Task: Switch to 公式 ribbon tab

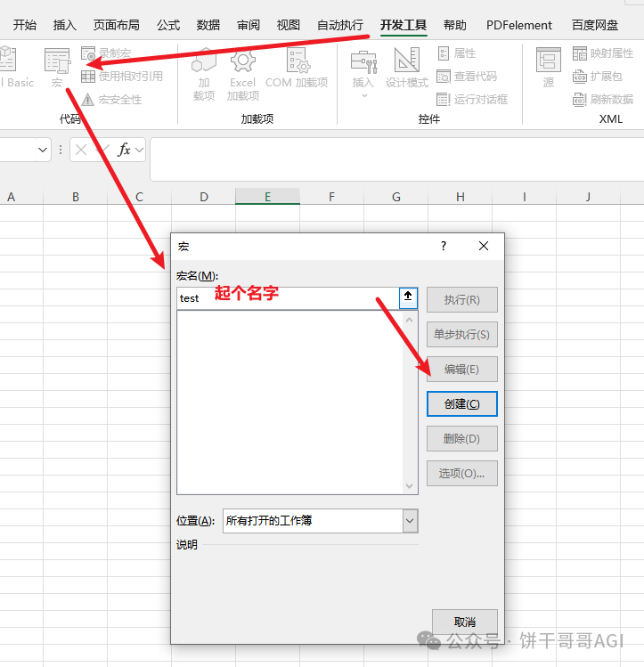Action: (168, 25)
